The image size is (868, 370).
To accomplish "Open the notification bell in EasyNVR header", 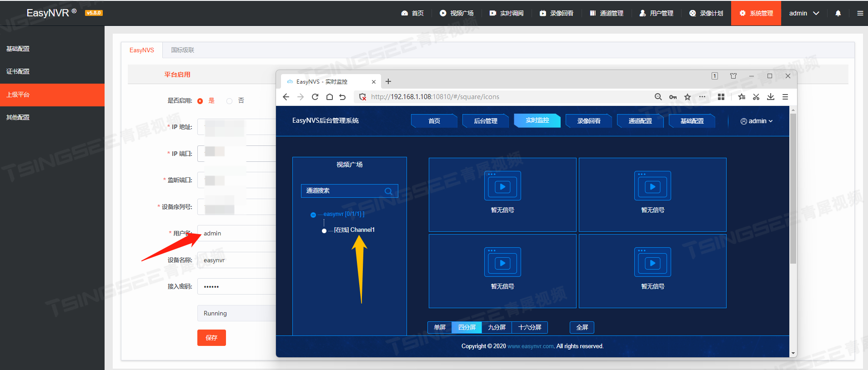I will point(838,13).
